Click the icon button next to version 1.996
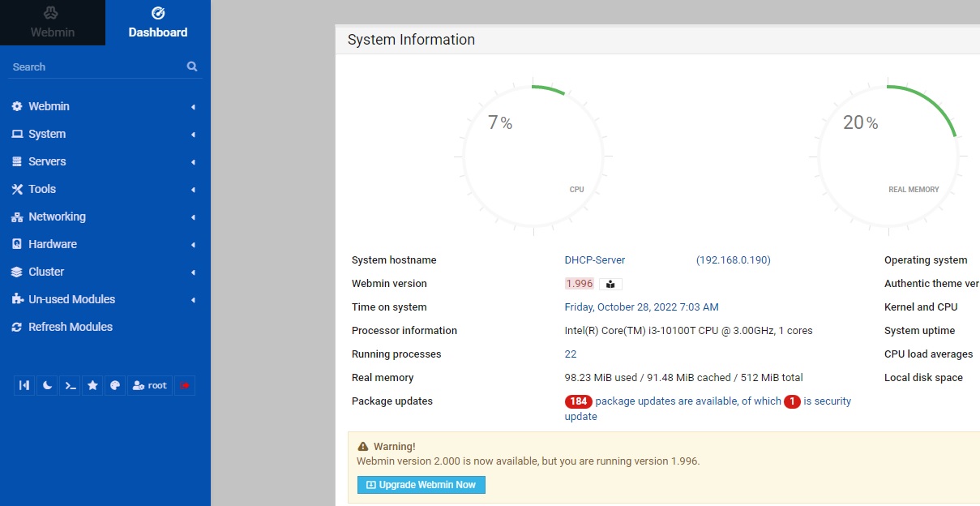This screenshot has height=506, width=980. (610, 284)
